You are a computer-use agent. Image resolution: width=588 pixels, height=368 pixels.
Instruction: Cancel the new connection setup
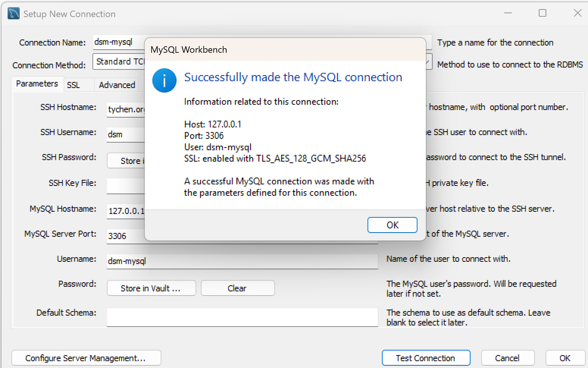(507, 358)
